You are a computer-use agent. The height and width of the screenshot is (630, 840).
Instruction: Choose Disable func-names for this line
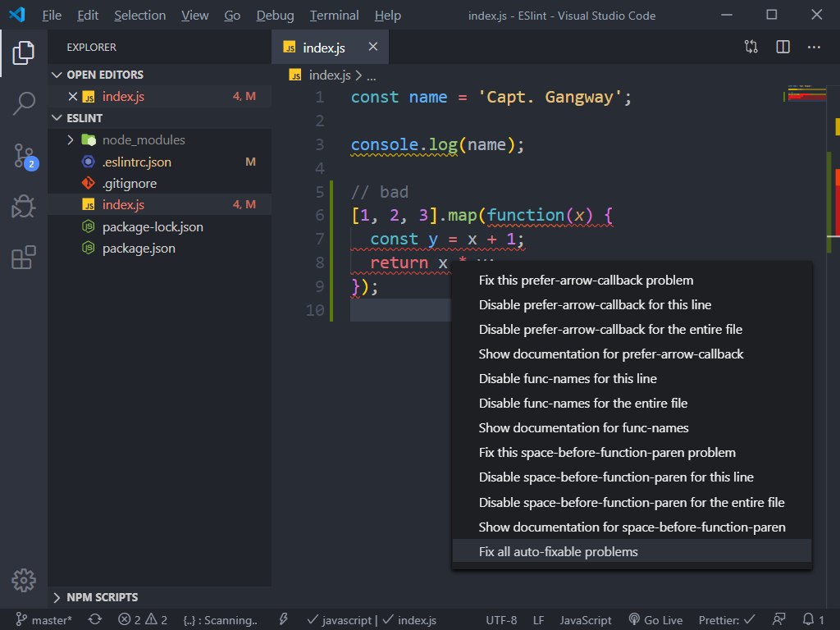(x=632, y=379)
